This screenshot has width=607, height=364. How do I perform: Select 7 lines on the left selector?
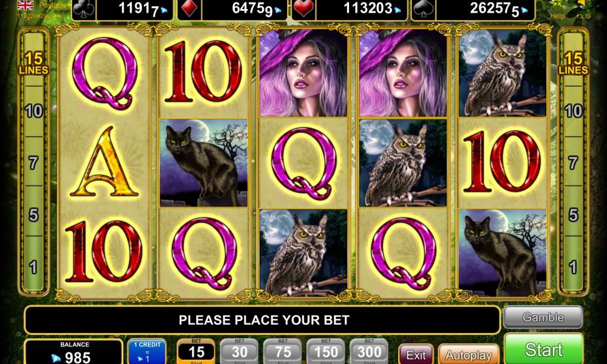pos(33,163)
